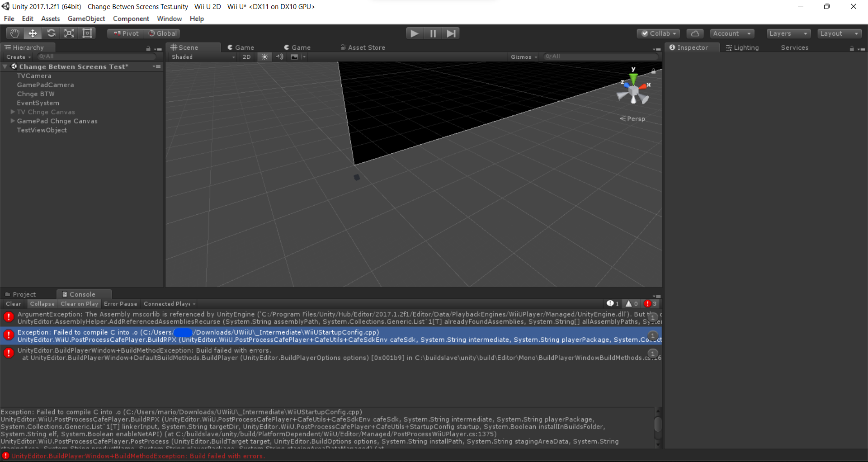The image size is (868, 462).
Task: Toggle Pivot handle position
Action: pos(126,33)
